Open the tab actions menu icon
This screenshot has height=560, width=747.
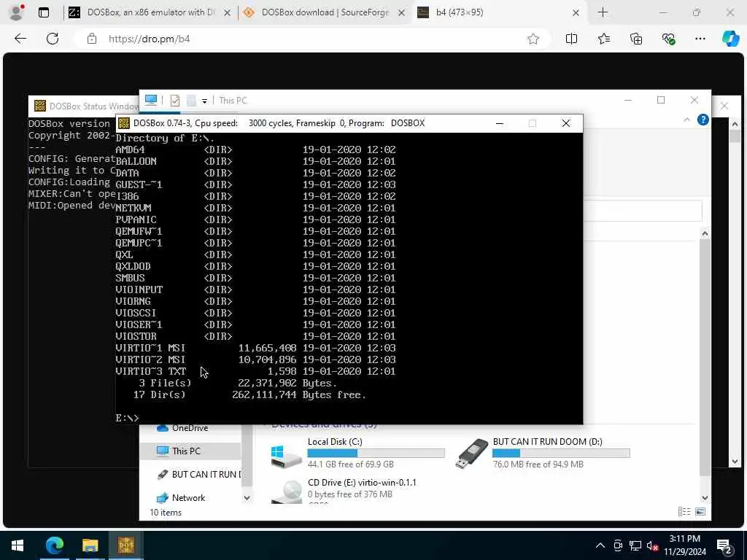click(43, 12)
